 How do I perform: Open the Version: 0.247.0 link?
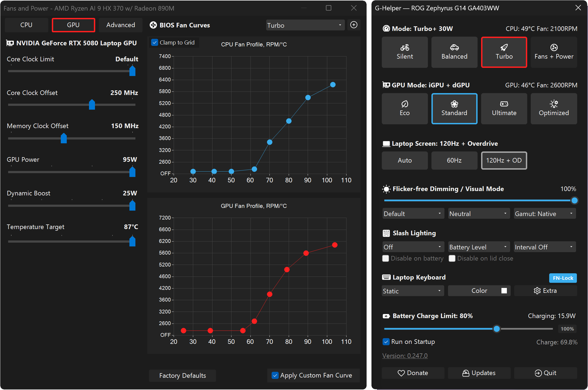point(405,356)
